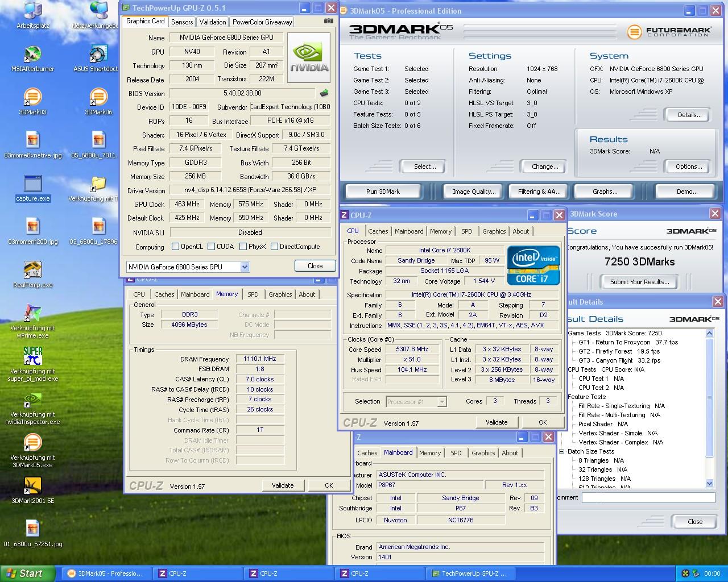
Task: Collapse the Batch Size Tests tree node
Action: (562, 451)
